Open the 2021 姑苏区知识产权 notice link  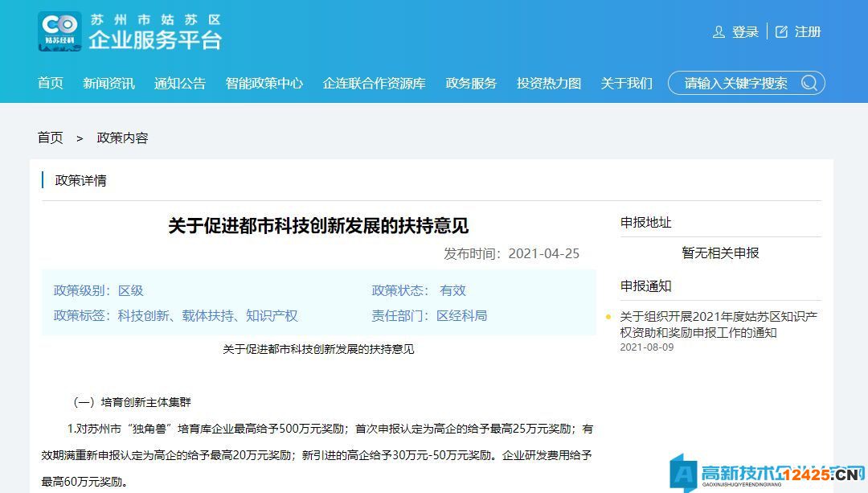point(718,325)
